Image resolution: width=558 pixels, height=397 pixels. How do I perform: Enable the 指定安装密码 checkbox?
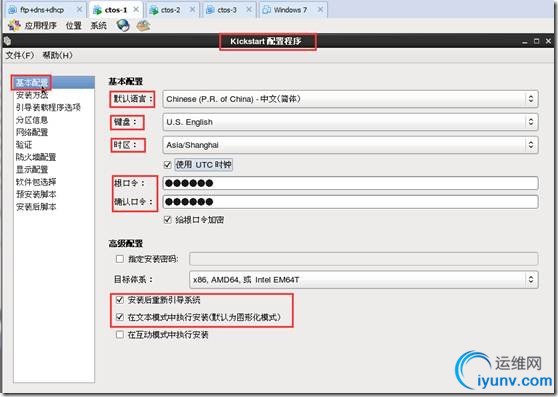120,259
